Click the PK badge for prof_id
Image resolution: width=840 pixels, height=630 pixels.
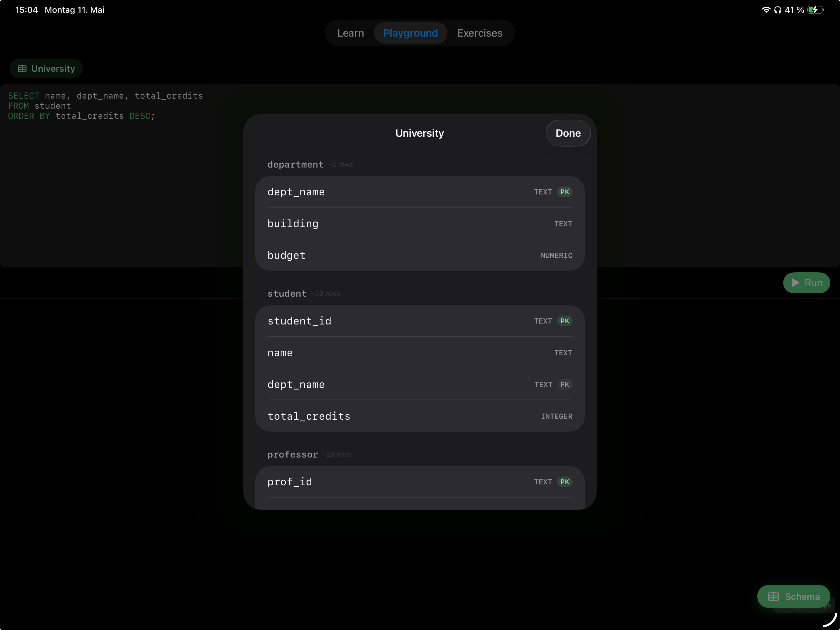564,482
